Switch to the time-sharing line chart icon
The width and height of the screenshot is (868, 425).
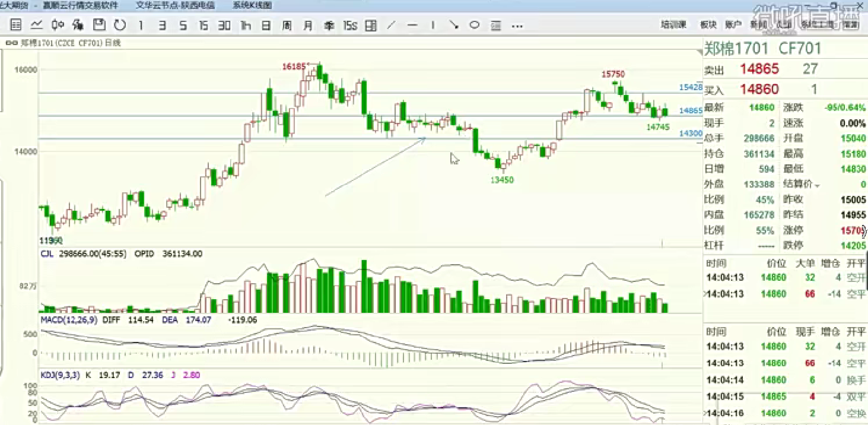tap(36, 25)
